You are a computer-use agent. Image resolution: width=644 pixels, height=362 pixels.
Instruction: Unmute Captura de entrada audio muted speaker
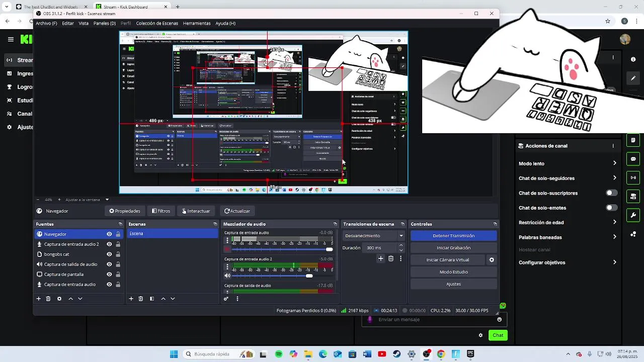coord(227,249)
